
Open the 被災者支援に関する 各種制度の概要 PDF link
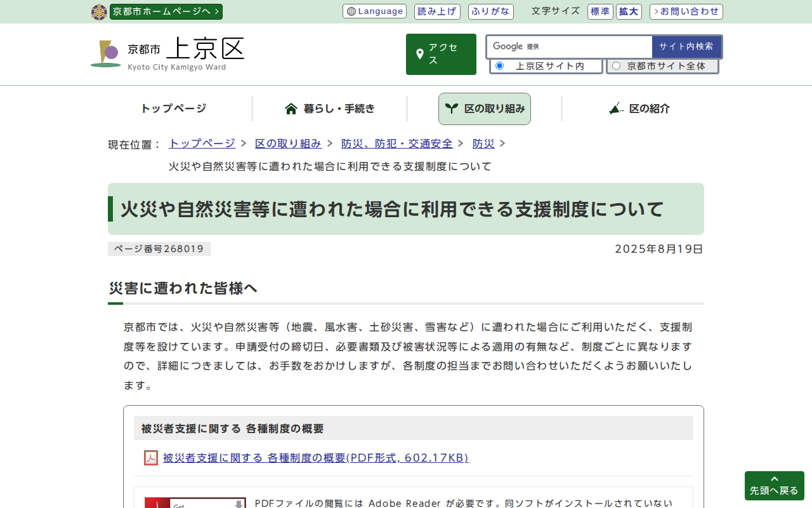pyautogui.click(x=316, y=458)
